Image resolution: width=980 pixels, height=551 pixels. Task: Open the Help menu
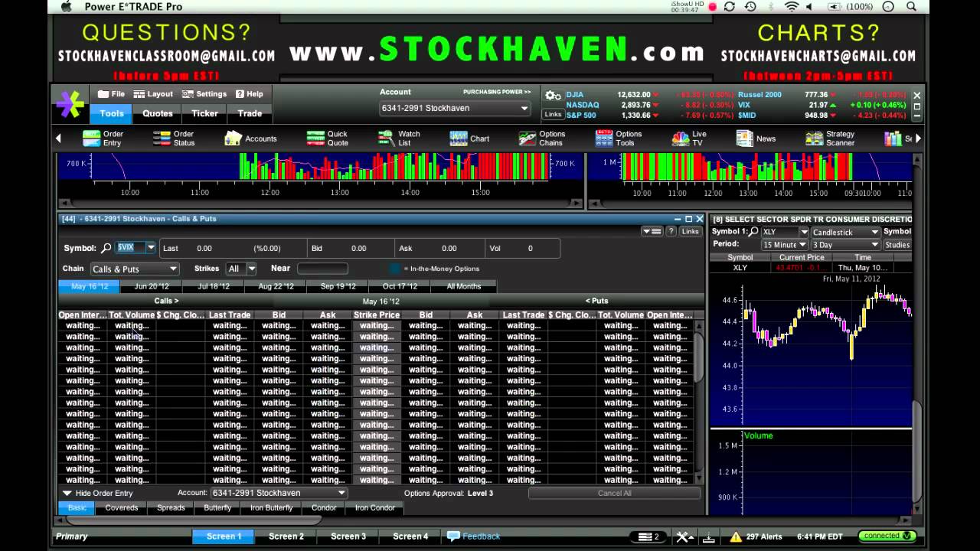pyautogui.click(x=250, y=94)
